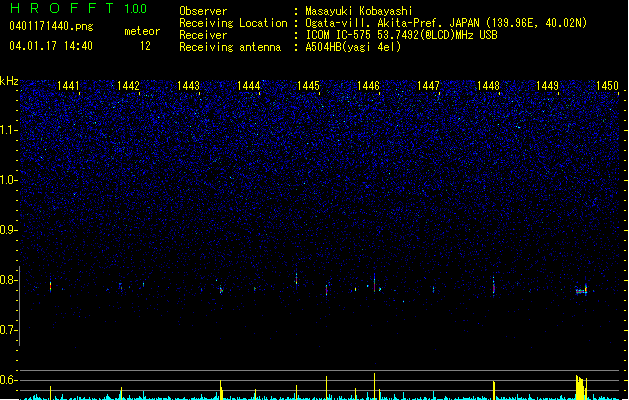The image size is (629, 400).
Task: Click the 1442 time axis label
Action: pyautogui.click(x=128, y=86)
